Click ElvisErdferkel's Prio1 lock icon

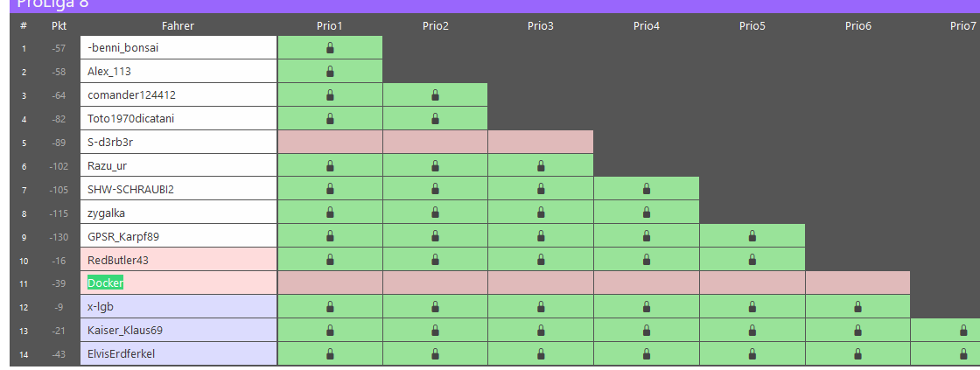pos(330,354)
